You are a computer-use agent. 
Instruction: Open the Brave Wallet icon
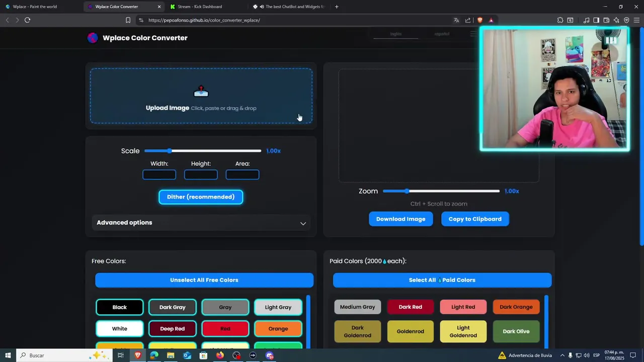[606, 20]
